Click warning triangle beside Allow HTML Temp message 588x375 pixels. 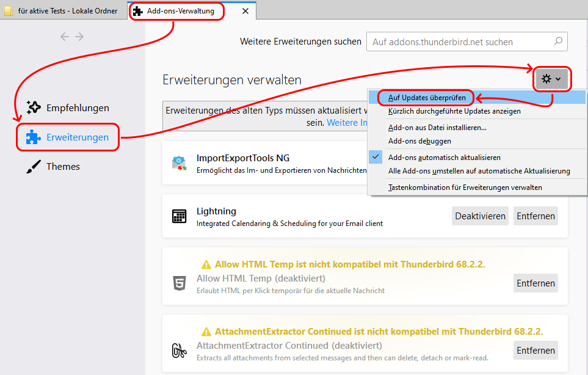[x=206, y=264]
